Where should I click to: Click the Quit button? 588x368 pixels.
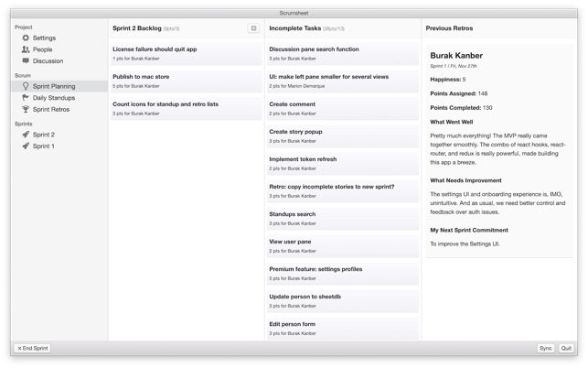[x=566, y=348]
